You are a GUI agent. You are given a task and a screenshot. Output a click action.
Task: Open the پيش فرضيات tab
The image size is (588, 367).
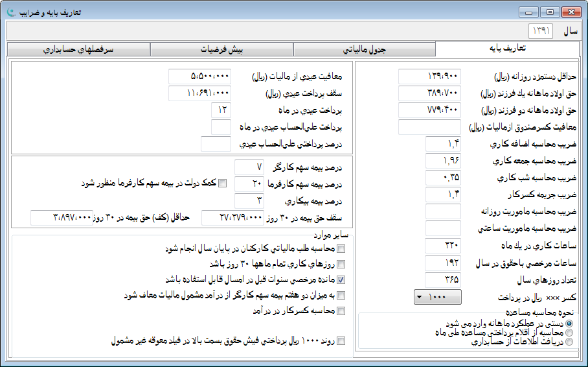[x=221, y=49]
